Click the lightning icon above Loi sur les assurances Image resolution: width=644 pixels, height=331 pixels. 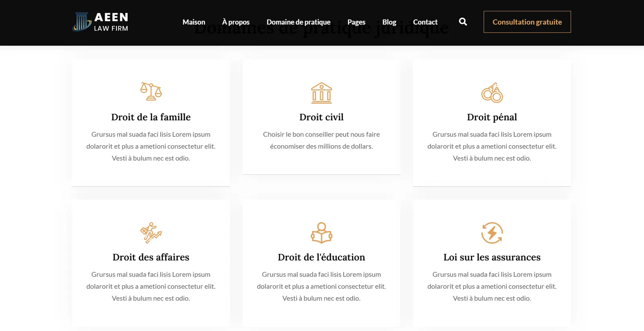click(492, 233)
